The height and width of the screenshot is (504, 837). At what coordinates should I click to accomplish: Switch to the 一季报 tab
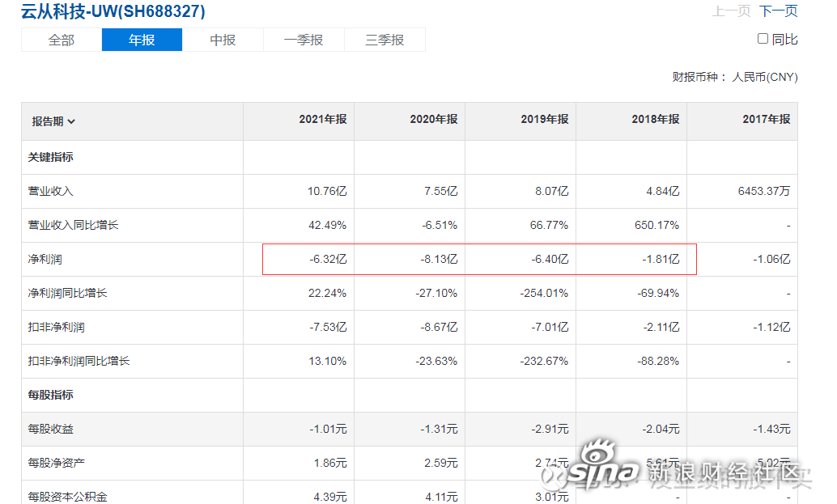[x=304, y=40]
